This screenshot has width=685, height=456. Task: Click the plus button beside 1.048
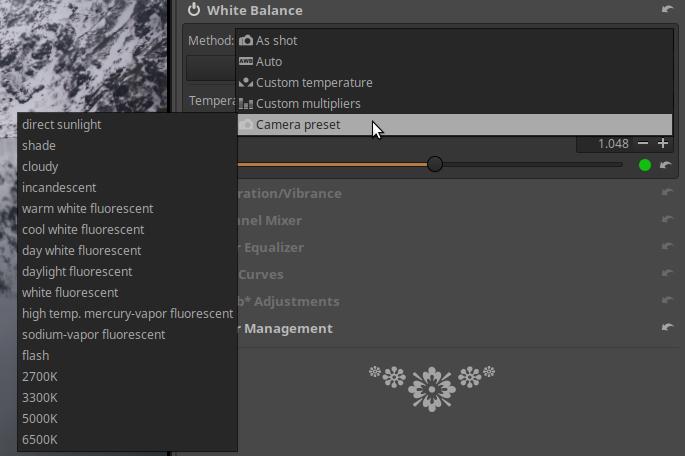[662, 144]
